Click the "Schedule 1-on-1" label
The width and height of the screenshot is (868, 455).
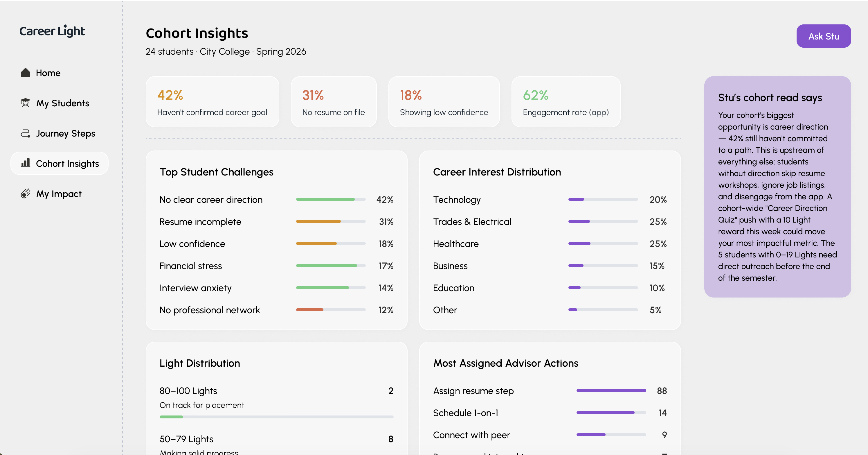point(466,413)
